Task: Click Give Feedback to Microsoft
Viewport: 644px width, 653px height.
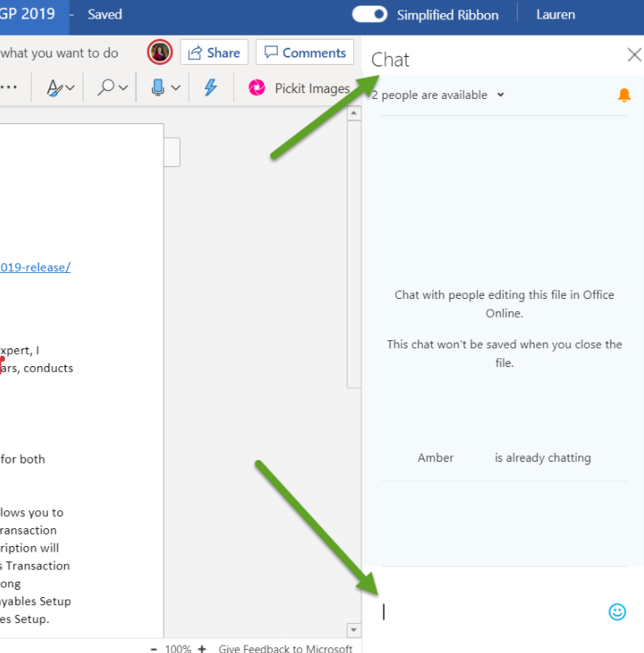Action: pyautogui.click(x=285, y=649)
